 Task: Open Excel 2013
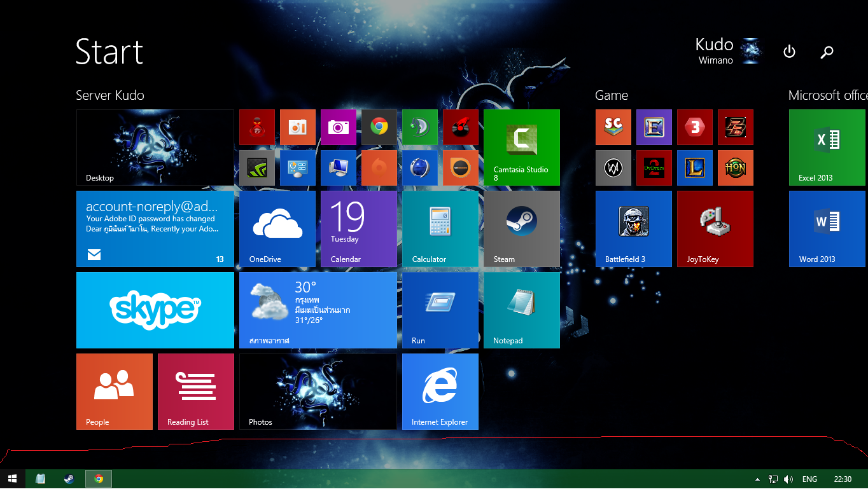(x=827, y=148)
